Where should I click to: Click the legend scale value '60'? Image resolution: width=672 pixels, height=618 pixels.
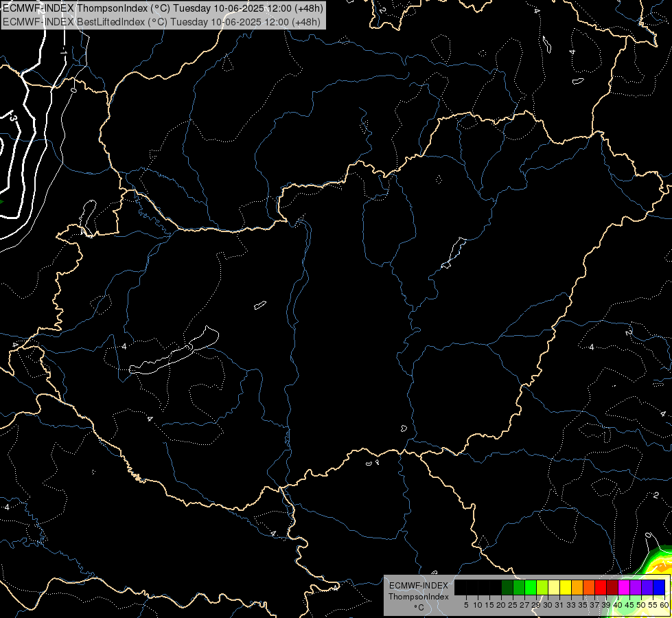tap(664, 605)
